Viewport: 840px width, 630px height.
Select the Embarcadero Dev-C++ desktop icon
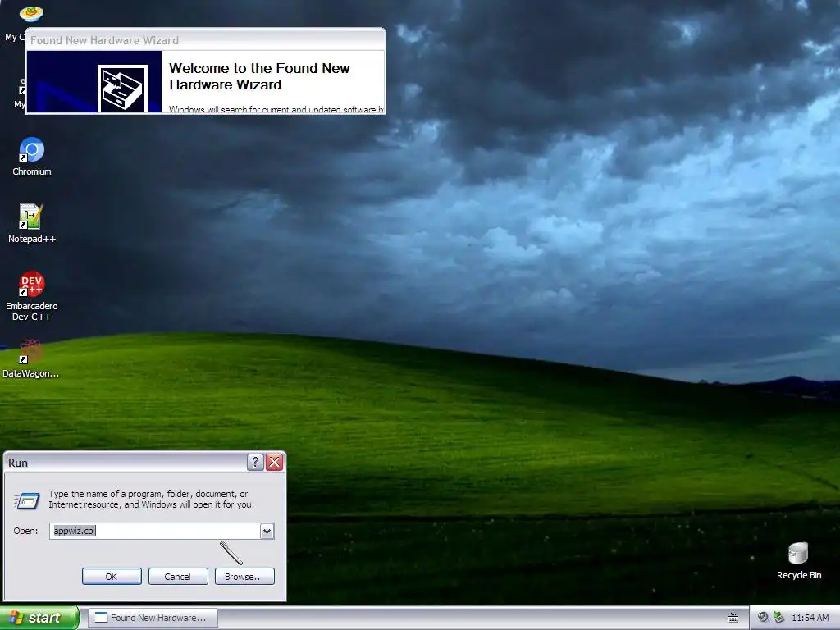click(x=32, y=296)
